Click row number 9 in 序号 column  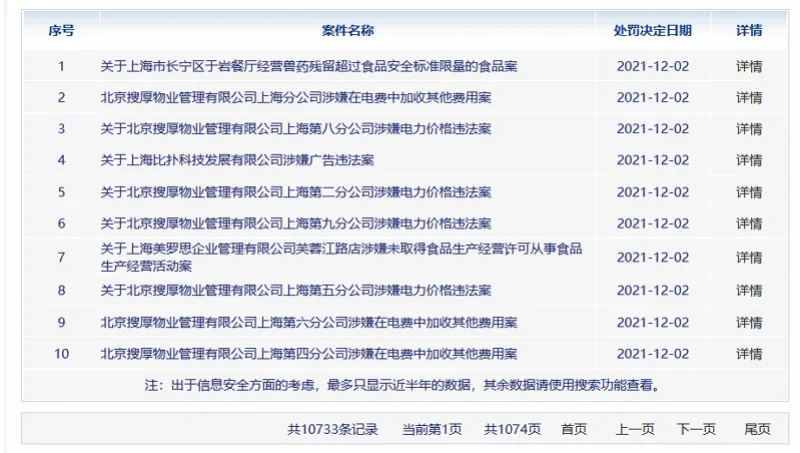[61, 323]
